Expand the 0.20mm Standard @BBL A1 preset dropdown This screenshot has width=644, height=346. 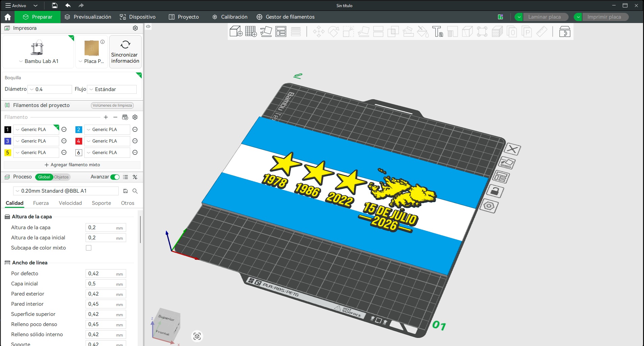66,191
